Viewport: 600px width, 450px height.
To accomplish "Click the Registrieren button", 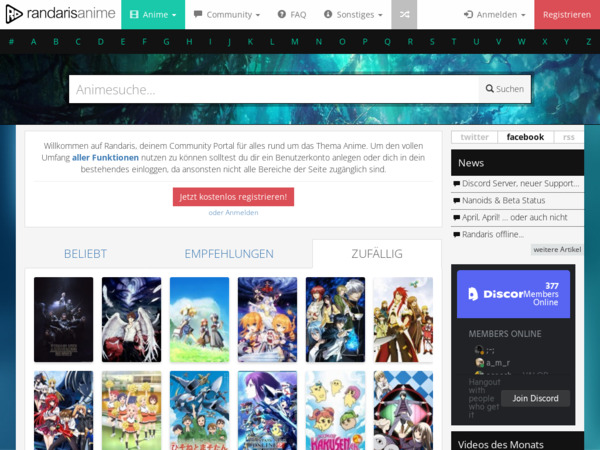I will pos(567,15).
